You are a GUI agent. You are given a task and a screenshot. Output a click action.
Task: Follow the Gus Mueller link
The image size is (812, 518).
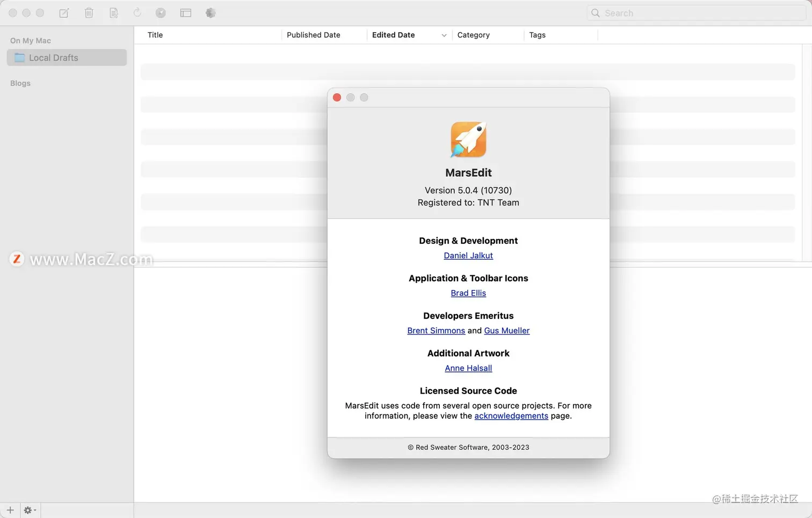(x=507, y=331)
